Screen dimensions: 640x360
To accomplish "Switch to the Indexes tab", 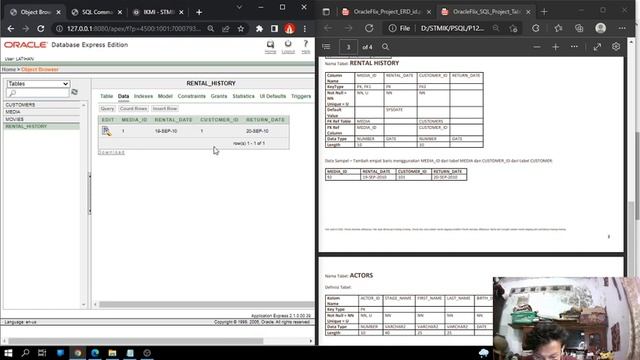I will point(143,96).
